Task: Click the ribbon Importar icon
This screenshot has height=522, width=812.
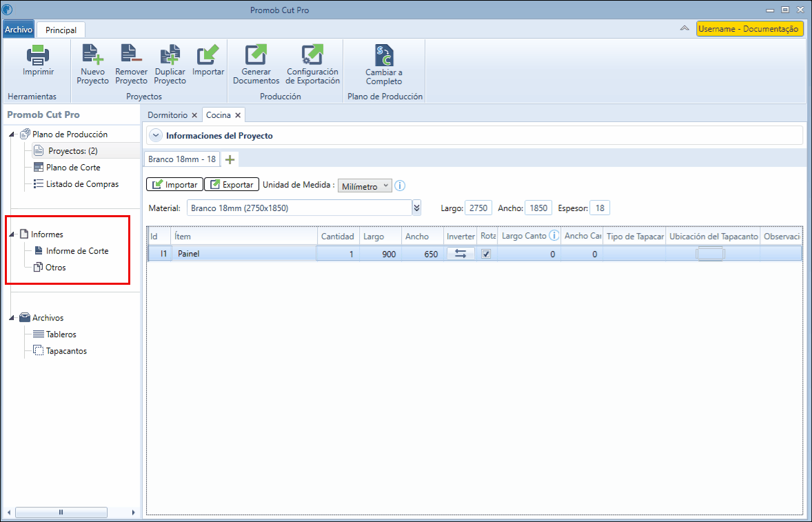Action: (208, 55)
